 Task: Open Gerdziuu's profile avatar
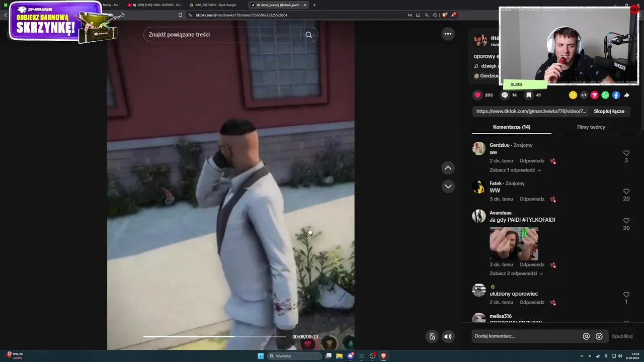click(x=479, y=148)
